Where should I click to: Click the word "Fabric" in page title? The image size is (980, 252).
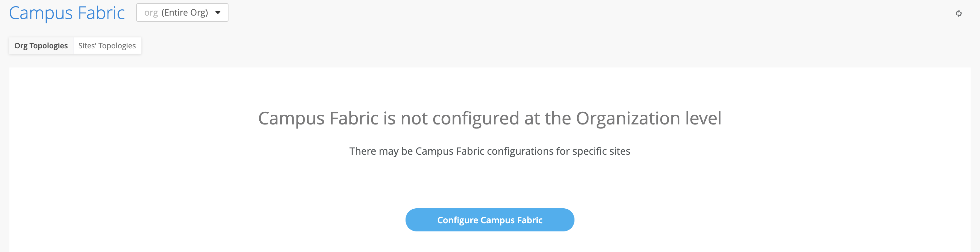coord(101,13)
